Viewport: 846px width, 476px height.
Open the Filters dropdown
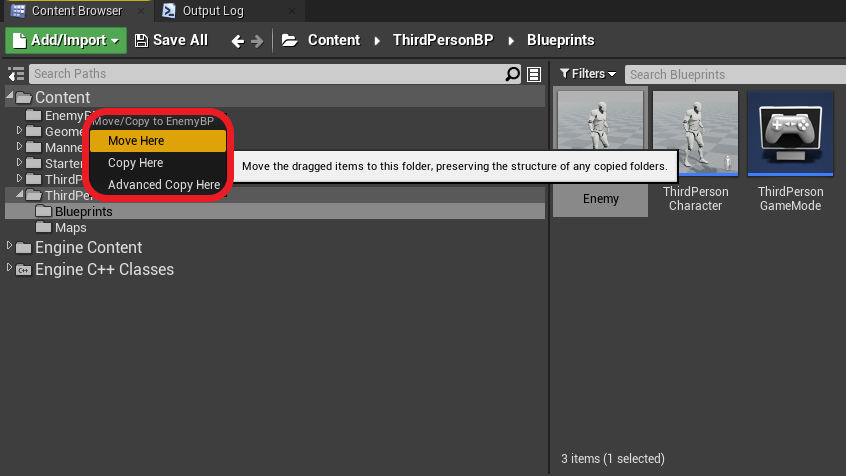coord(588,74)
